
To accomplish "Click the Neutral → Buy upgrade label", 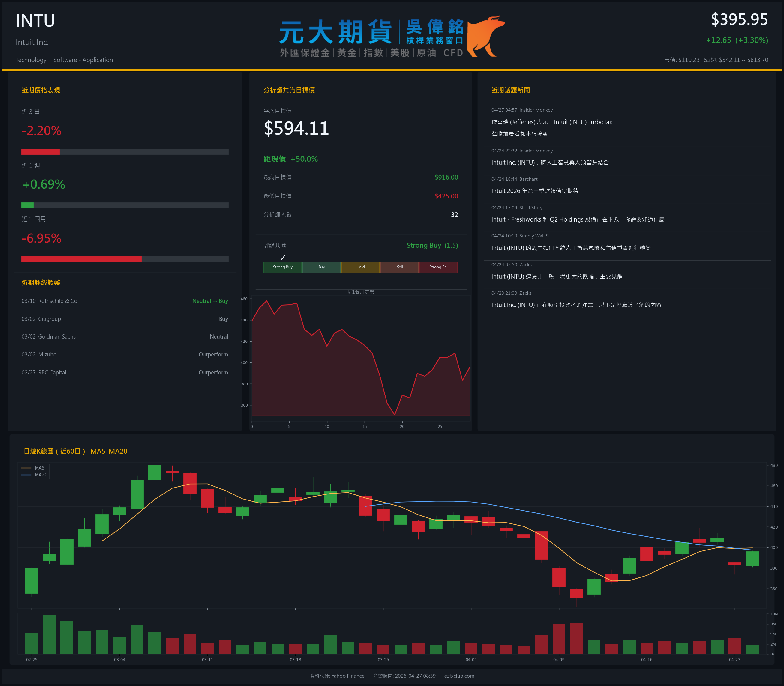I will coord(210,301).
